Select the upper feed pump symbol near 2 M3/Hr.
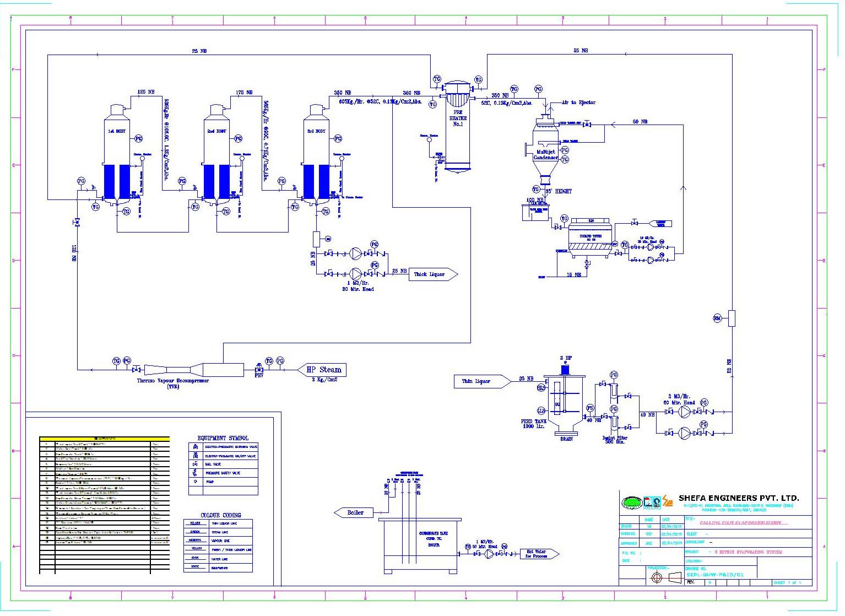This screenshot has width=845, height=616. [x=684, y=412]
